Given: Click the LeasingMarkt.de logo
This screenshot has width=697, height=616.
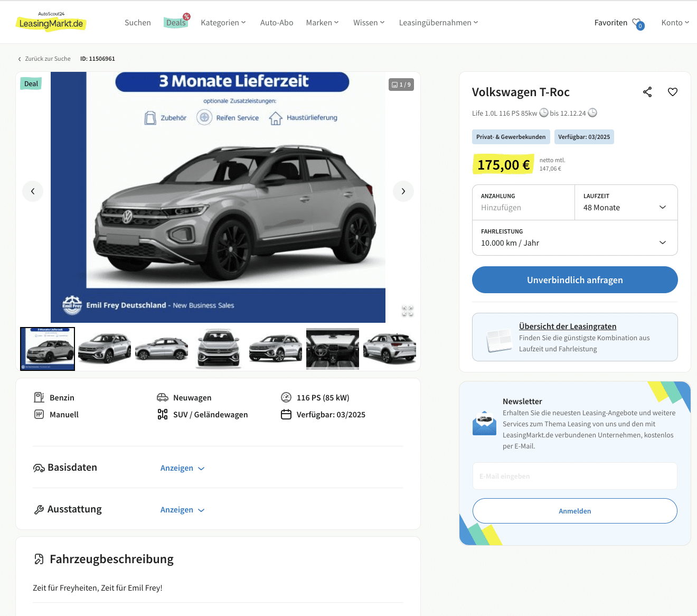Looking at the screenshot, I should point(51,22).
